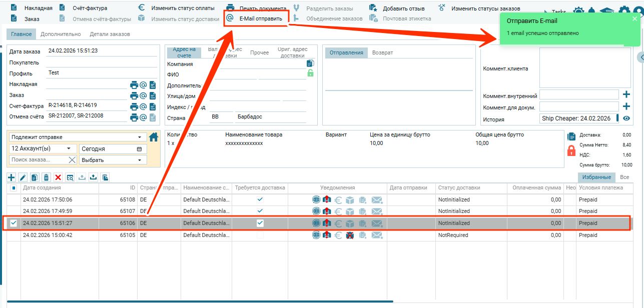Click the printer icon in Счет-фактура row

coord(134,106)
